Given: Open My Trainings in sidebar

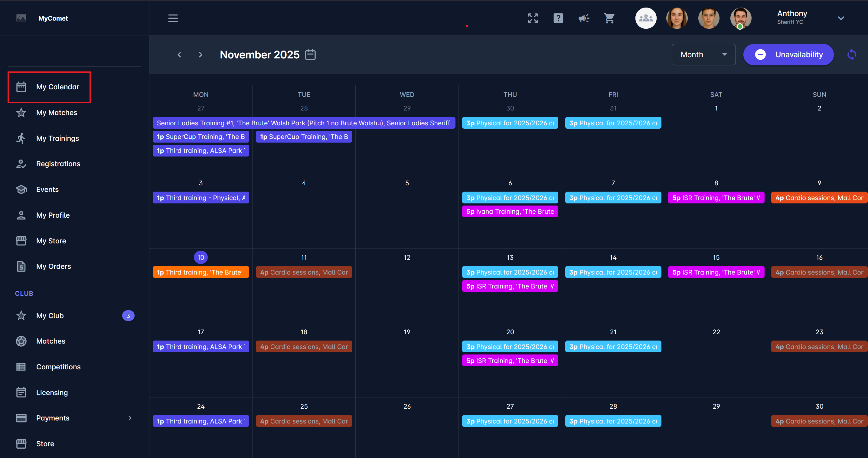Looking at the screenshot, I should click(x=57, y=138).
